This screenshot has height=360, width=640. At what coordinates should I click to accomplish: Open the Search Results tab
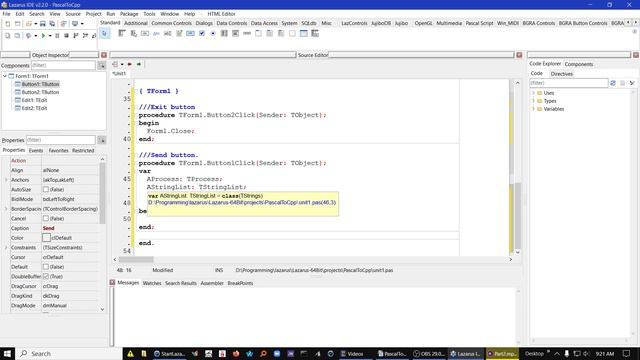[180, 283]
